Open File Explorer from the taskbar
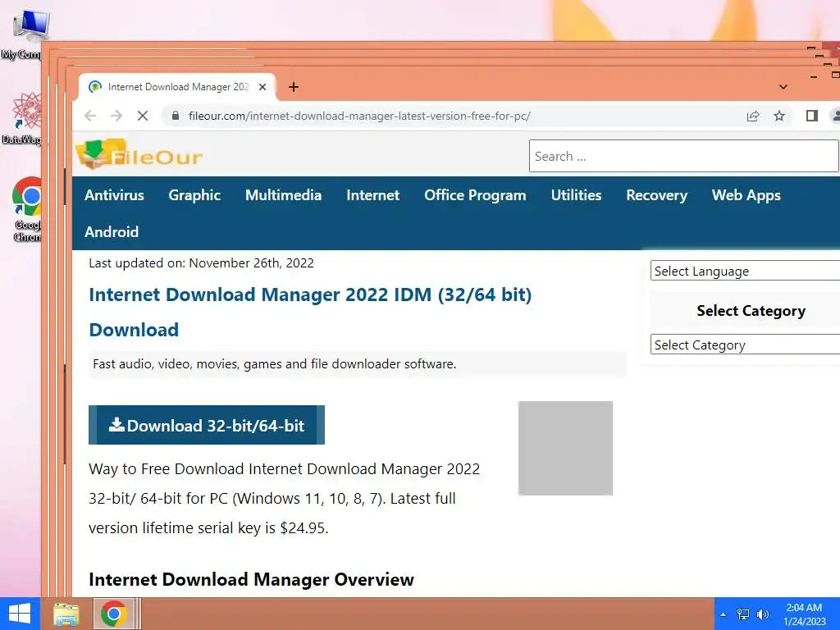840x630 pixels. (x=66, y=614)
